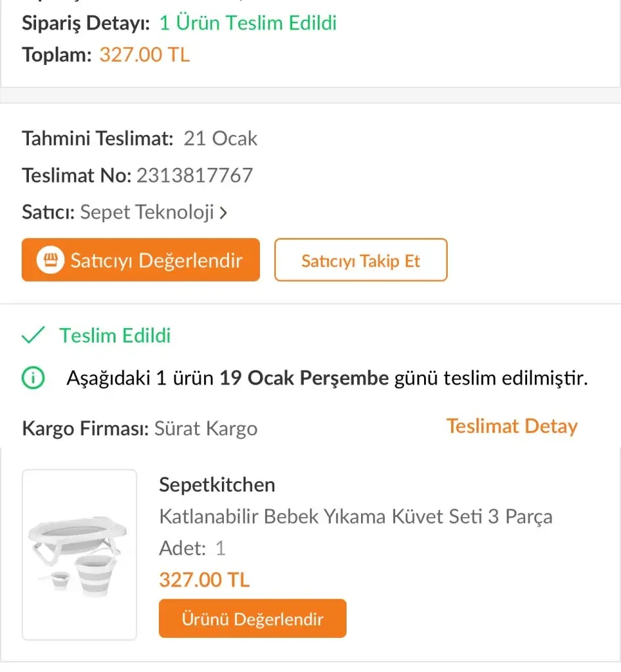Image resolution: width=621 pixels, height=672 pixels.
Task: Open the Sepet Teknoloji chevron arrow
Action: coord(223,213)
